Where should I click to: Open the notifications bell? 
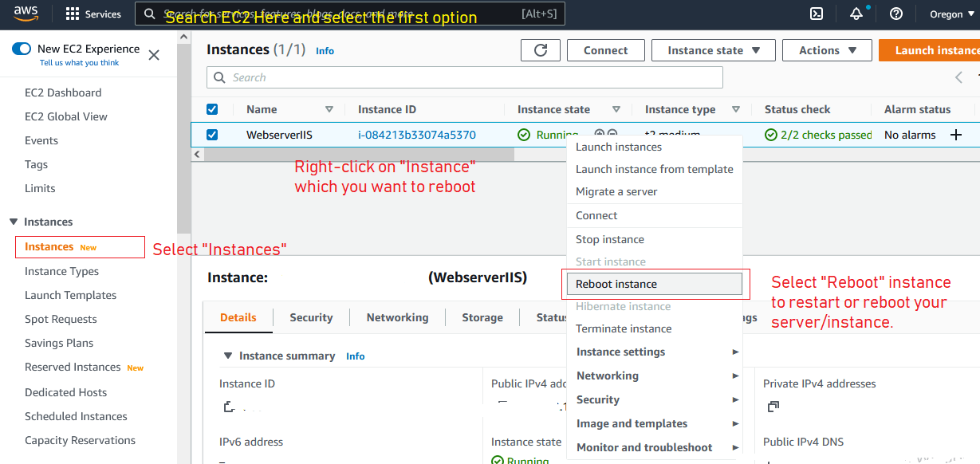(x=856, y=14)
